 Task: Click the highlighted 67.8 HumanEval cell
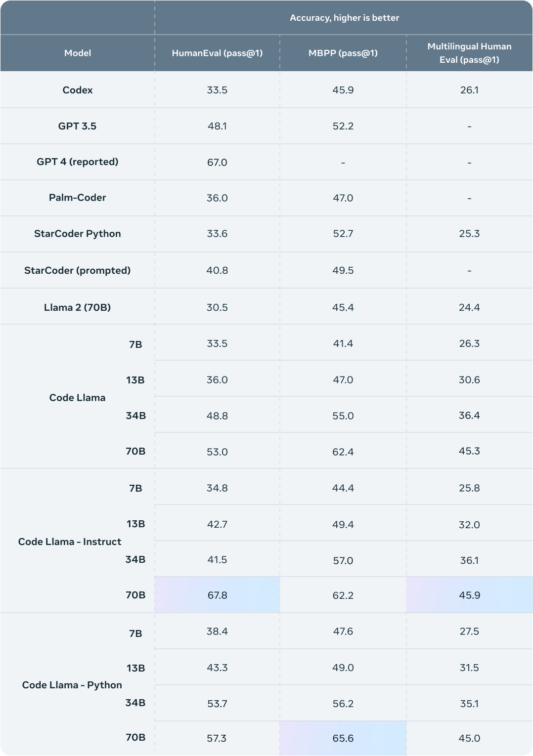217,595
